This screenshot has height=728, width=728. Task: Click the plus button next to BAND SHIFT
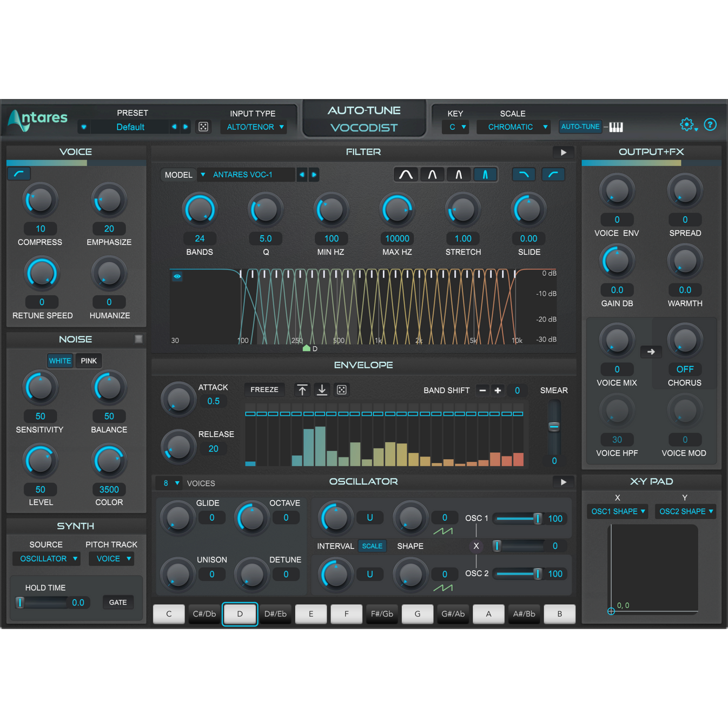(x=498, y=390)
